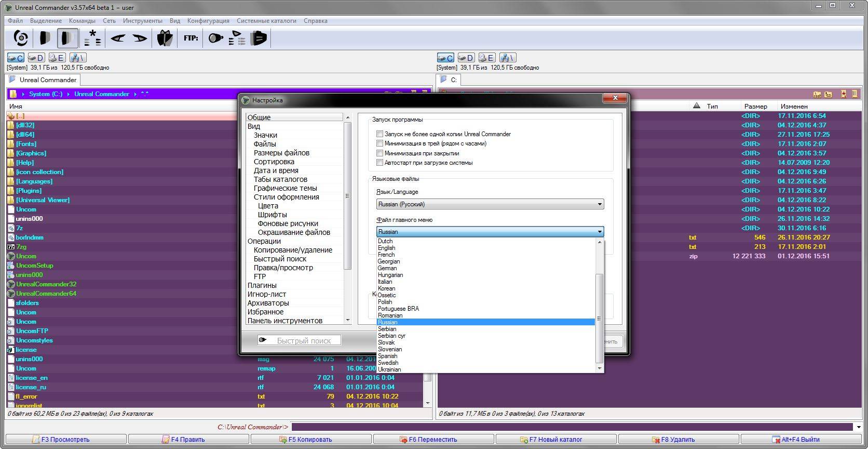This screenshot has height=449, width=868.
Task: Click the pressed right-panel view toolbar icon
Action: coord(67,38)
